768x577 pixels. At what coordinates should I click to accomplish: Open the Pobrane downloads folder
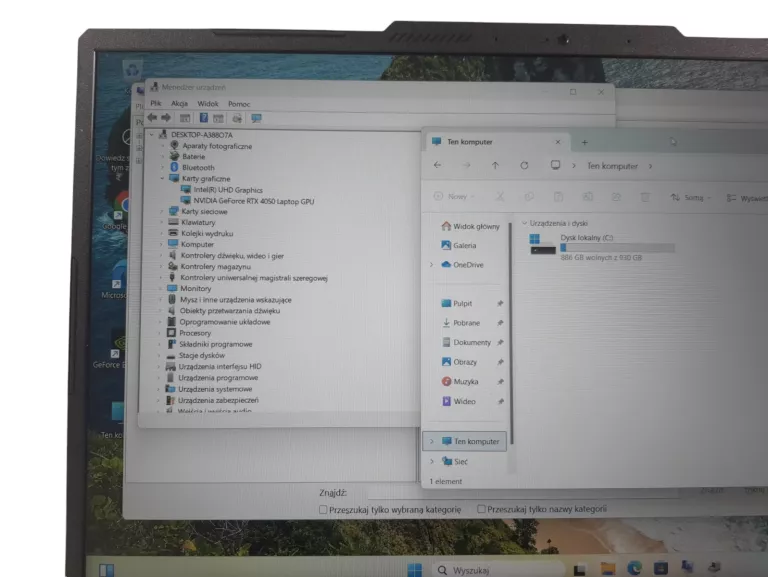466,323
